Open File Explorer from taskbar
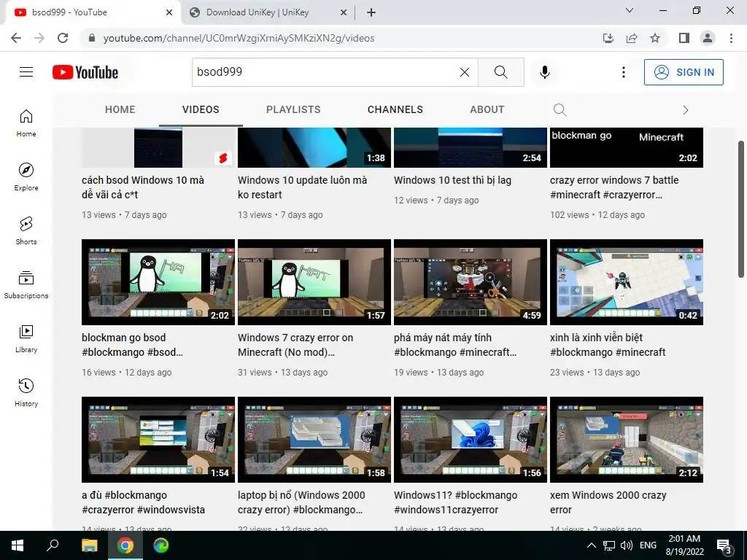747x560 pixels. [89, 545]
